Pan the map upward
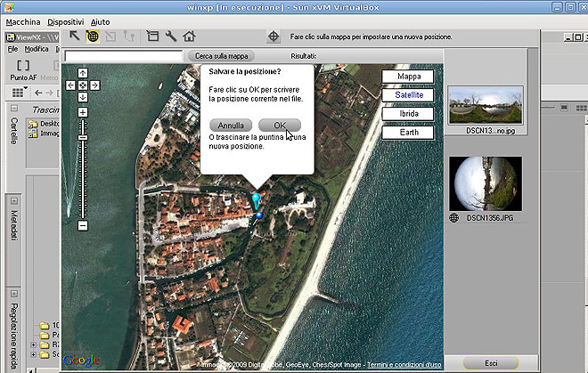This screenshot has width=588, height=373. pyautogui.click(x=83, y=73)
